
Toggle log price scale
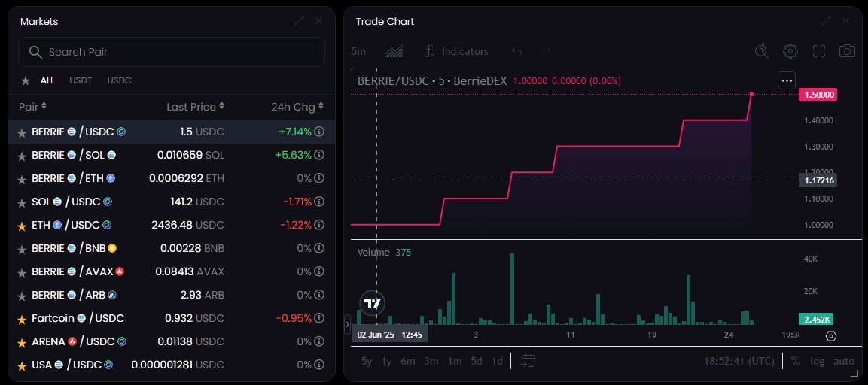[x=817, y=361]
